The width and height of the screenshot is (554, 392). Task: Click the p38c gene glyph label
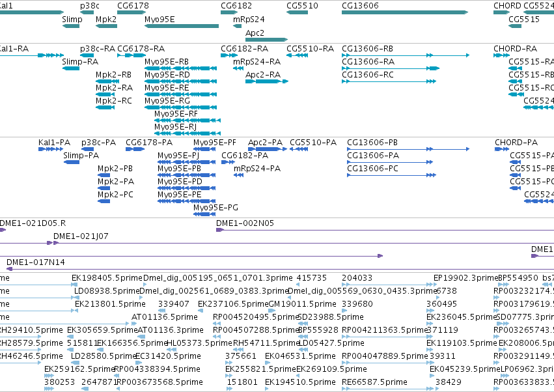(90, 6)
